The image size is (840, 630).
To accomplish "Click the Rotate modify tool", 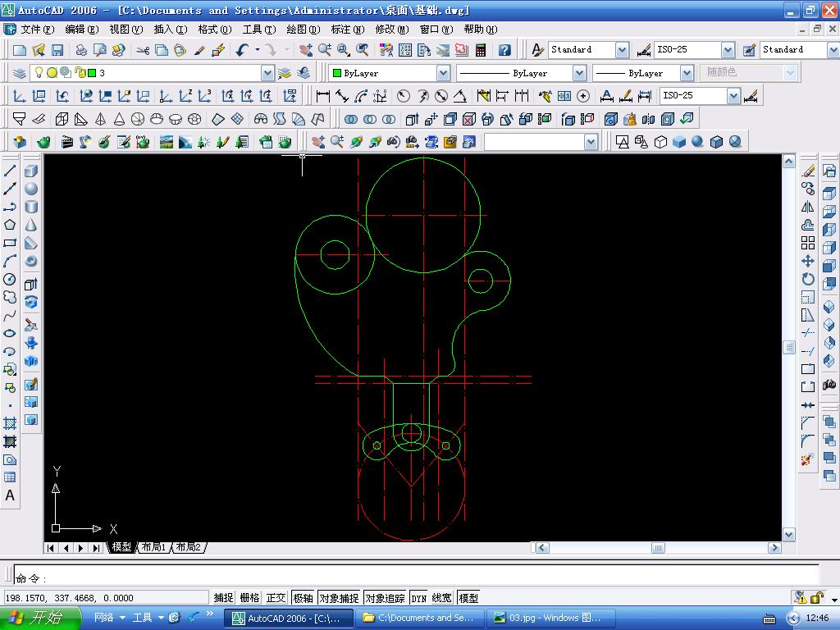I will [x=808, y=279].
